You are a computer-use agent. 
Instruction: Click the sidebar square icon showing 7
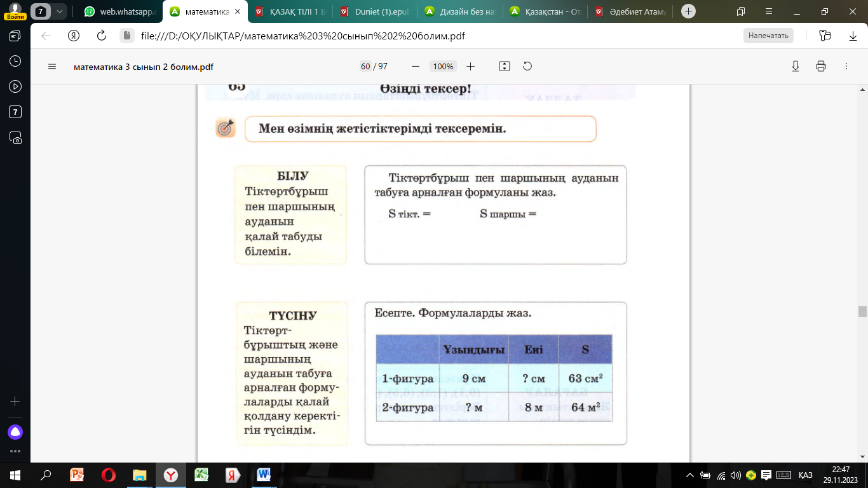pos(15,112)
